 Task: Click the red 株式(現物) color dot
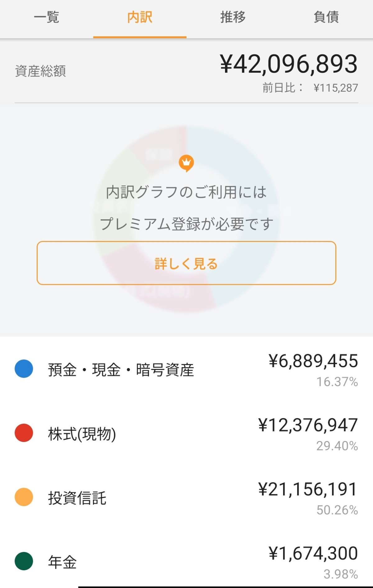point(24,433)
